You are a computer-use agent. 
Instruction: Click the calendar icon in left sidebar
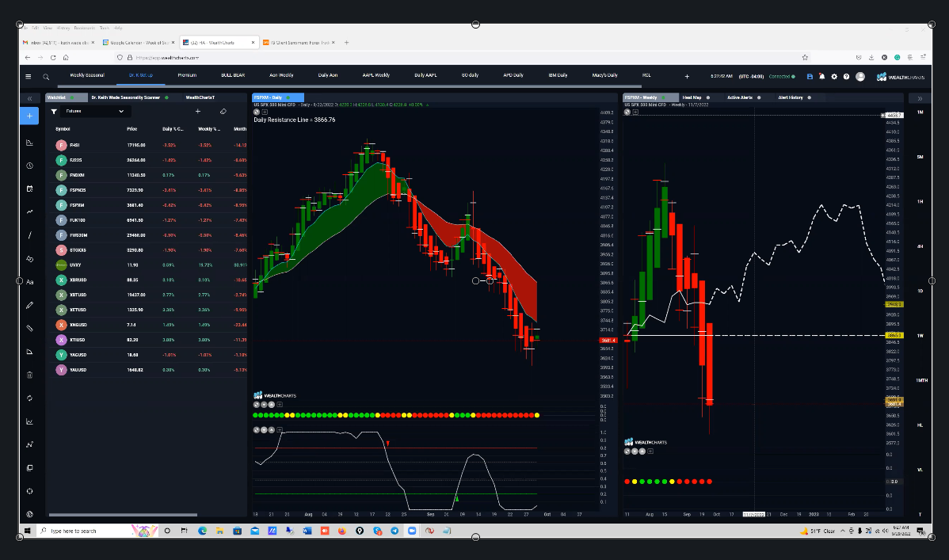point(29,189)
